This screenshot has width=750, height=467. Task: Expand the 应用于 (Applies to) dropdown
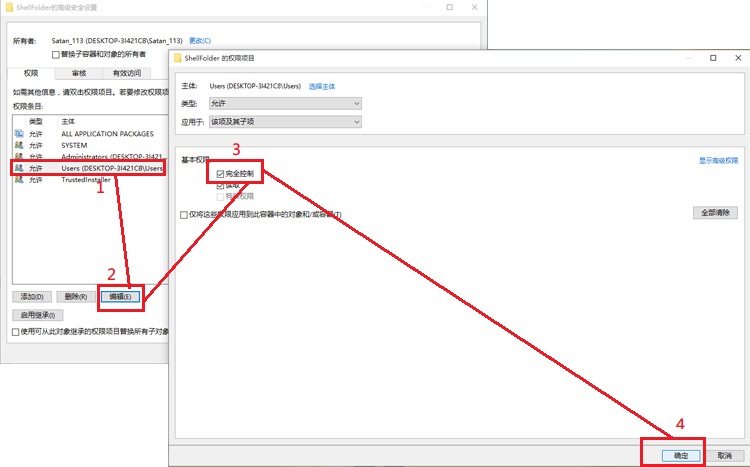click(284, 122)
